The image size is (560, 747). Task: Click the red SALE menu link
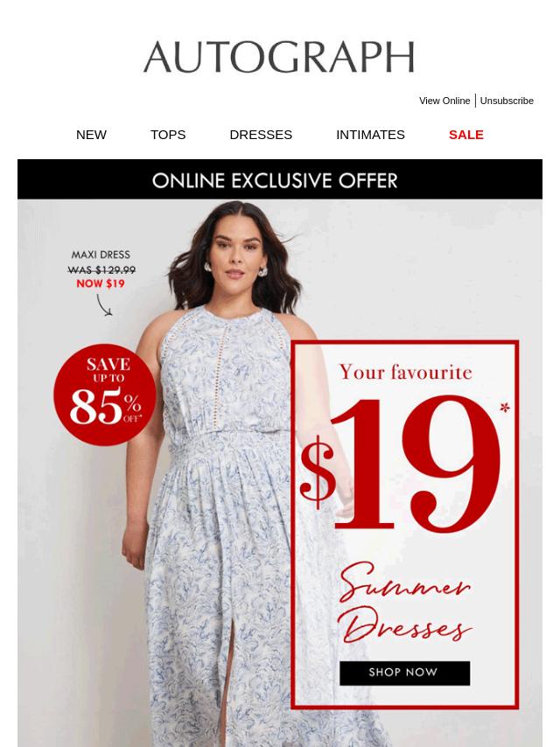click(x=465, y=135)
